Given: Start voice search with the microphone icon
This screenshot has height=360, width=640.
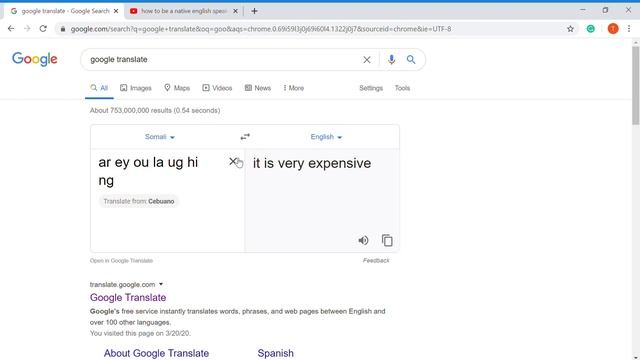Looking at the screenshot, I should [x=391, y=60].
